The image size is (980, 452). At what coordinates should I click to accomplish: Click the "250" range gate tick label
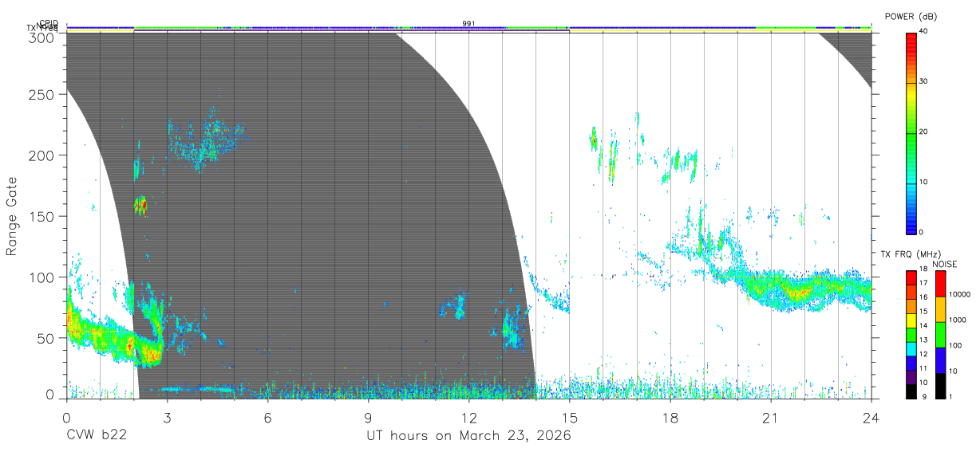[41, 95]
